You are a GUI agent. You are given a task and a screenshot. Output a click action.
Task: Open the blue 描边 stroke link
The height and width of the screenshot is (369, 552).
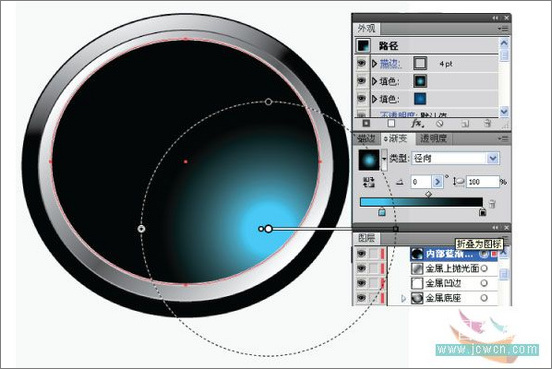tap(389, 63)
